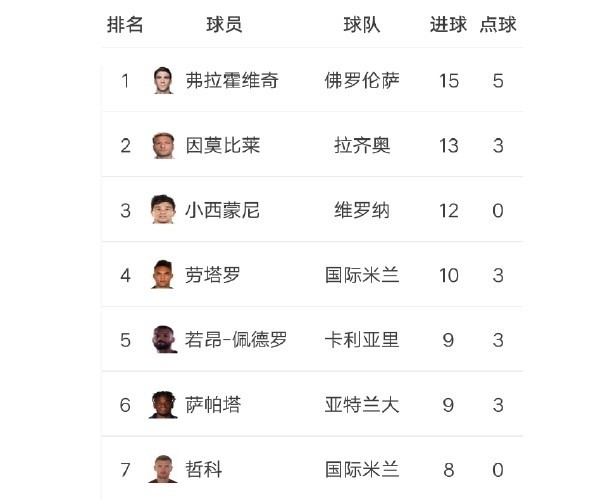The image size is (600, 500).
Task: Open 弗拉霍维奇 player name
Action: 232,81
